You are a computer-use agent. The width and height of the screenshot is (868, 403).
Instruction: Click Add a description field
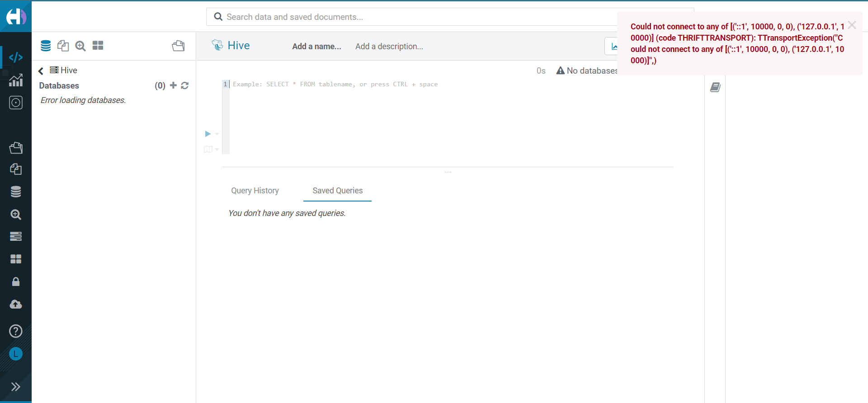(389, 46)
